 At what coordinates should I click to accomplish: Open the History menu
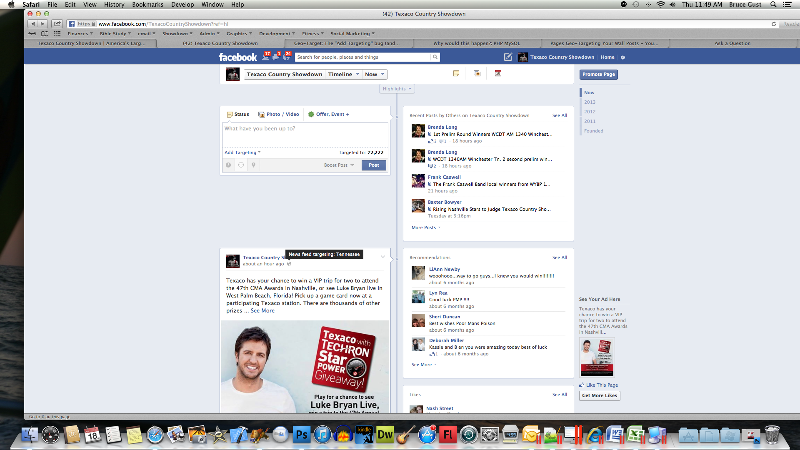114,4
